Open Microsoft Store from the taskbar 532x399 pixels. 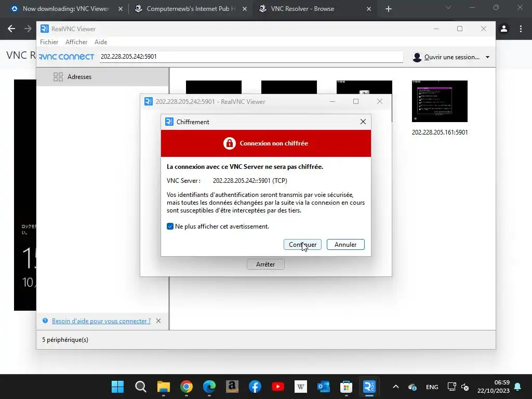click(x=346, y=387)
